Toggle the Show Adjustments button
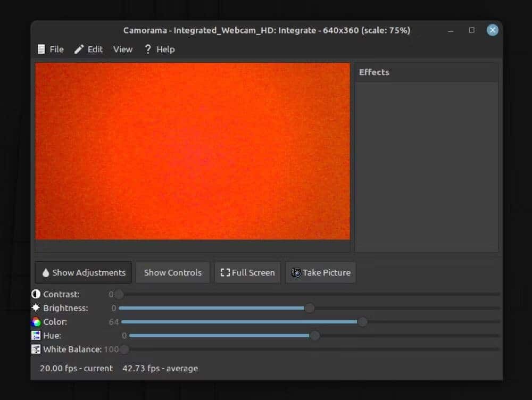532x400 pixels. pyautogui.click(x=84, y=272)
